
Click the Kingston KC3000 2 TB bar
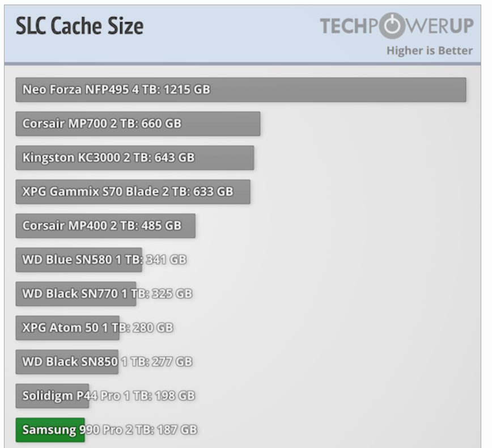click(134, 158)
